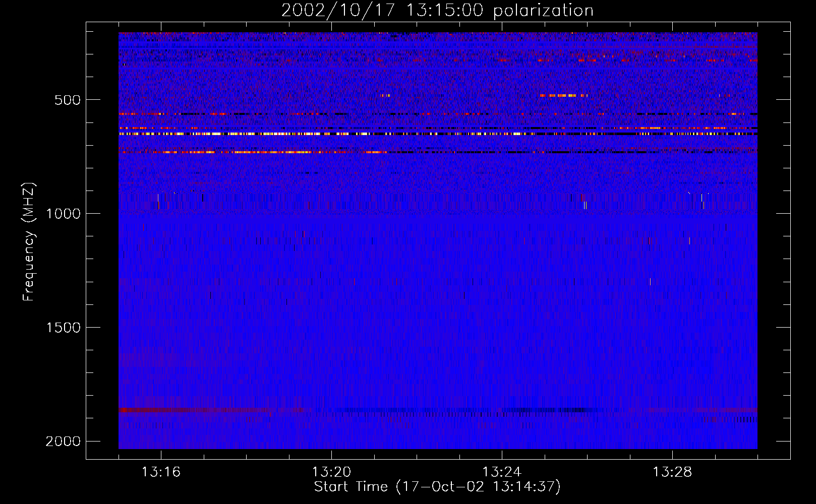Click the 13:28 time tick label

(x=672, y=472)
